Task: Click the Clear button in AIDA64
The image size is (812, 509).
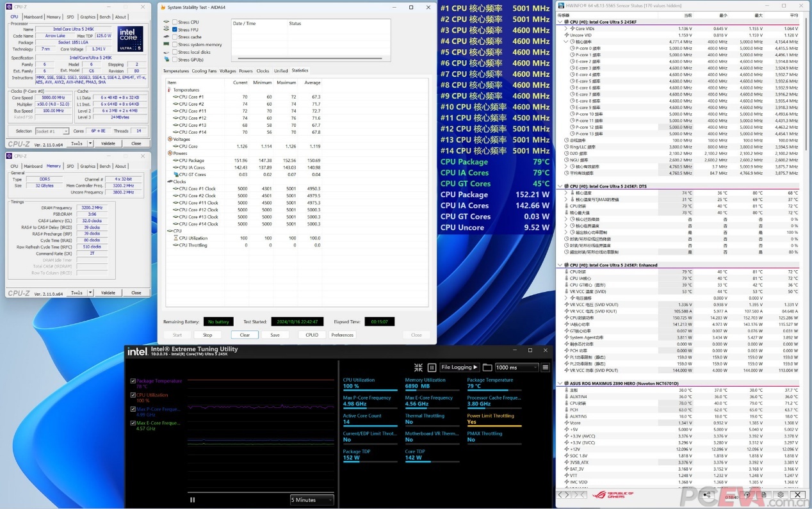Action: coord(245,335)
